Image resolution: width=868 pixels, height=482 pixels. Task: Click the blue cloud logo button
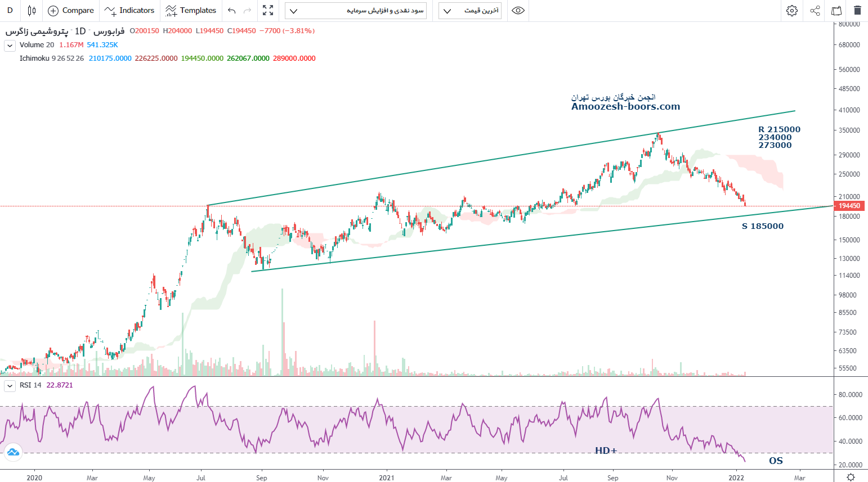[12, 452]
